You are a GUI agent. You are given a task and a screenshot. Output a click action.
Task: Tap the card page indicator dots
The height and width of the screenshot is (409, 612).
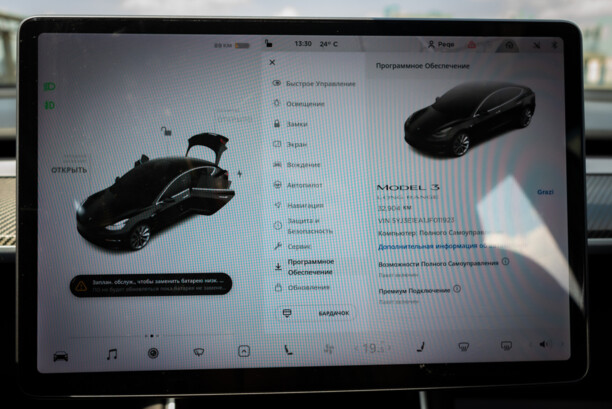(152, 336)
